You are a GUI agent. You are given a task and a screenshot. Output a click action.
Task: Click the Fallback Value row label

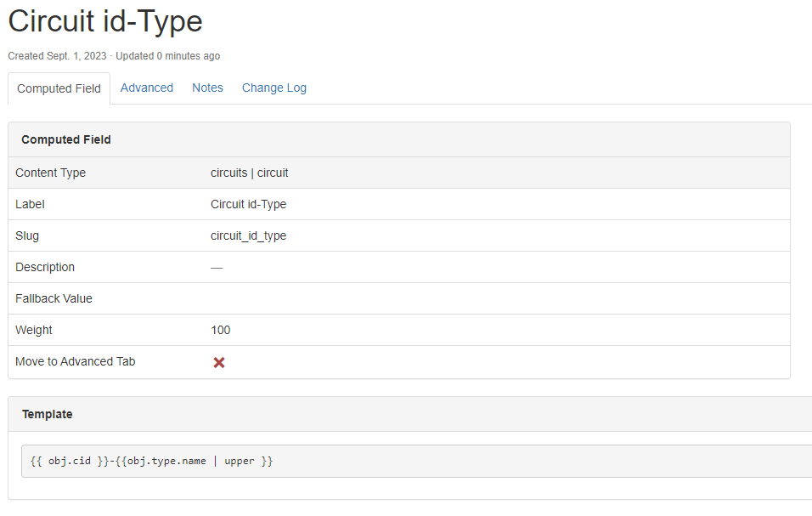tap(54, 298)
